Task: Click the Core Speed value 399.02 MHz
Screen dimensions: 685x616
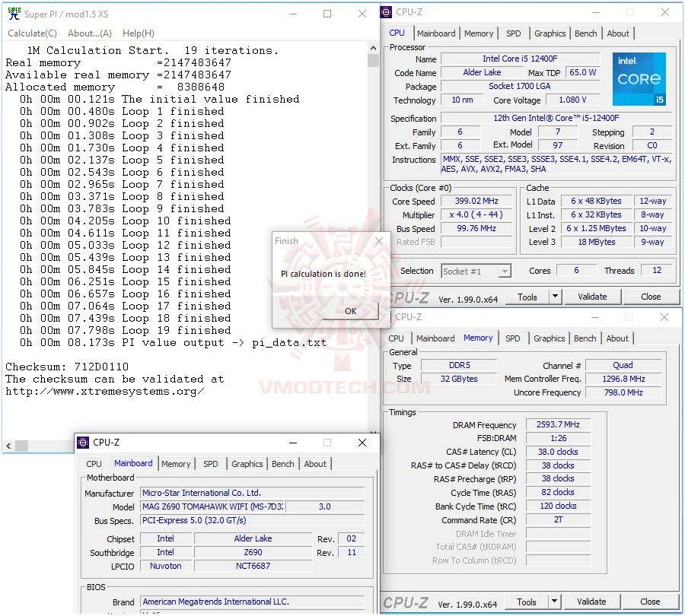Action: (x=476, y=201)
